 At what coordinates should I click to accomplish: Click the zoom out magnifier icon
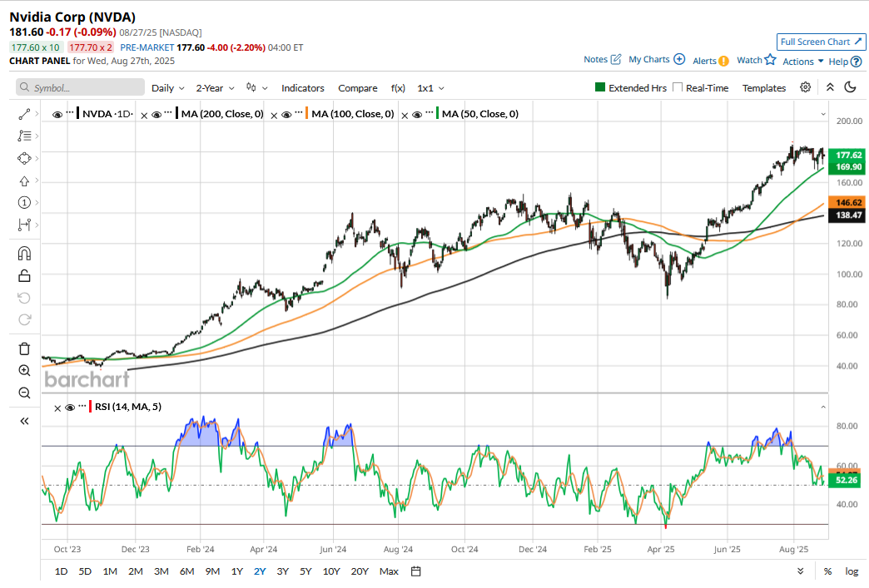click(24, 393)
